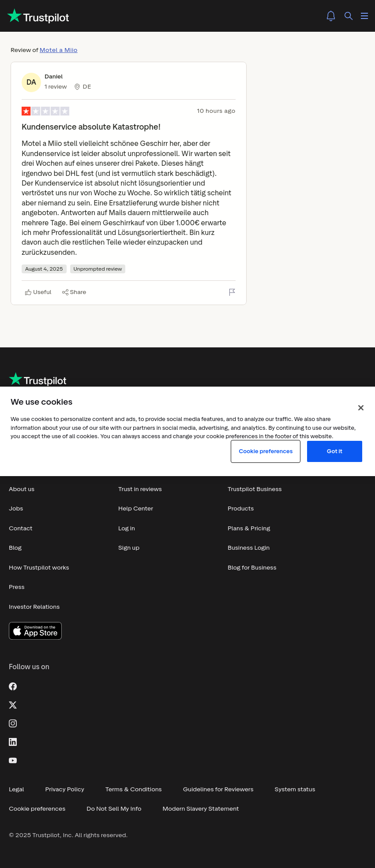Click the 10 hours ago timestamp
This screenshot has width=375, height=868.
coord(216,111)
